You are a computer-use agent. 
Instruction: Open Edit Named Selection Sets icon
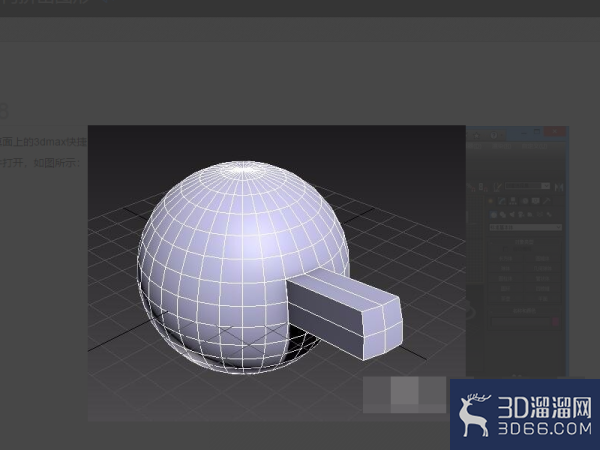497,187
